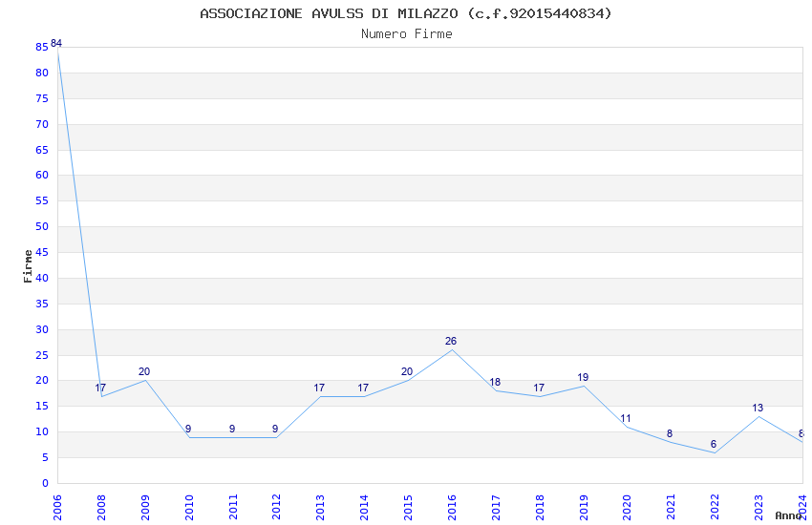Viewport: 812px width, 525px height.
Task: Select the 20 data label above 2009
Action: (144, 371)
